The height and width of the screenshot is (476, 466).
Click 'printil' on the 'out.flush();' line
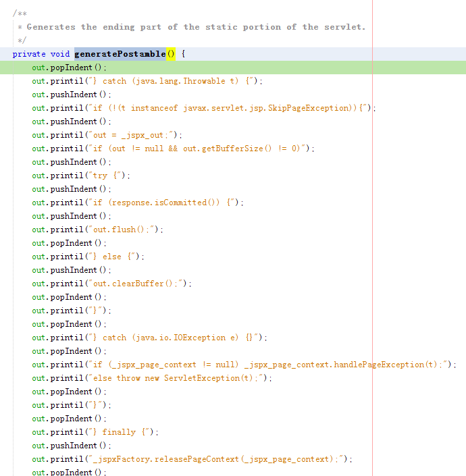click(67, 230)
